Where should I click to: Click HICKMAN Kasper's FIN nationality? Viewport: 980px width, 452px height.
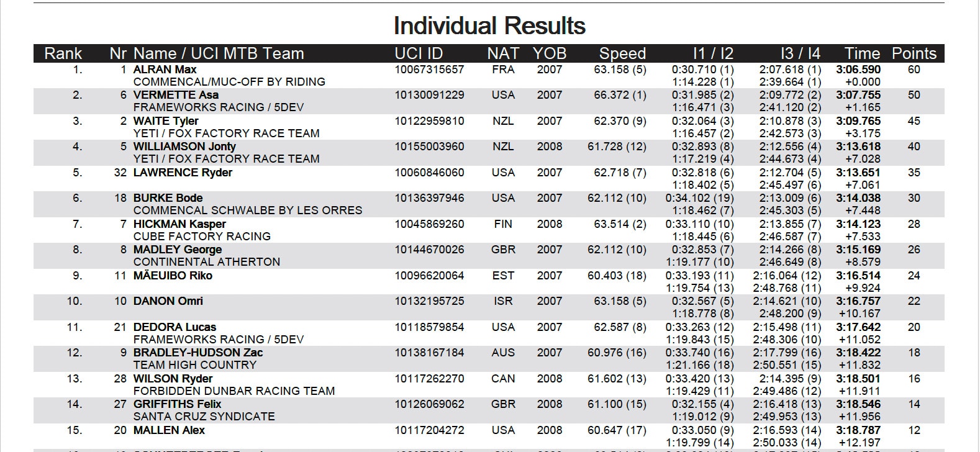(503, 224)
